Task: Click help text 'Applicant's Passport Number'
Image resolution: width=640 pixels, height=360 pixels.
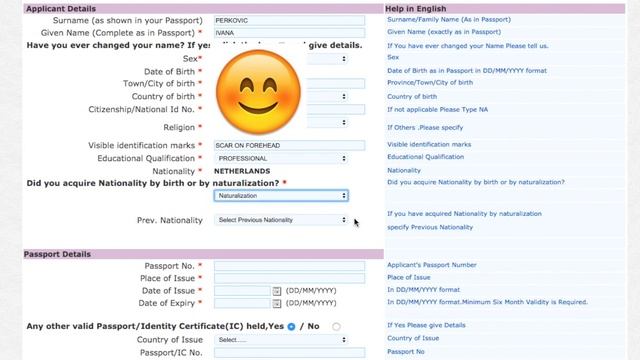Action: tap(432, 265)
